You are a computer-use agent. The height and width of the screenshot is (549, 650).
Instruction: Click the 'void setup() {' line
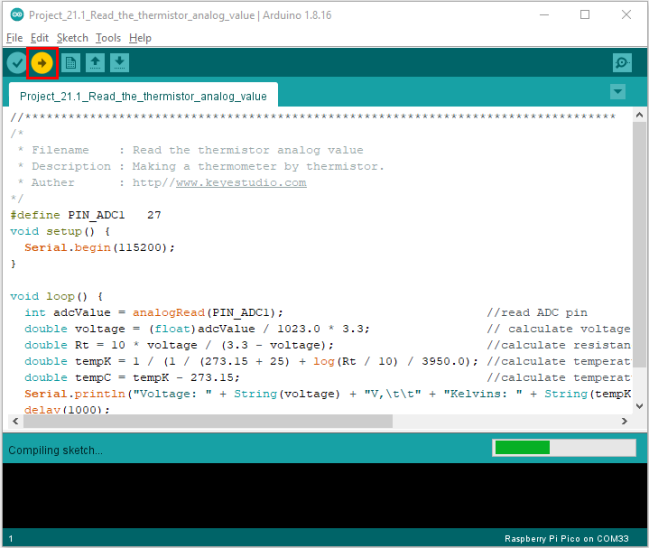pos(60,231)
